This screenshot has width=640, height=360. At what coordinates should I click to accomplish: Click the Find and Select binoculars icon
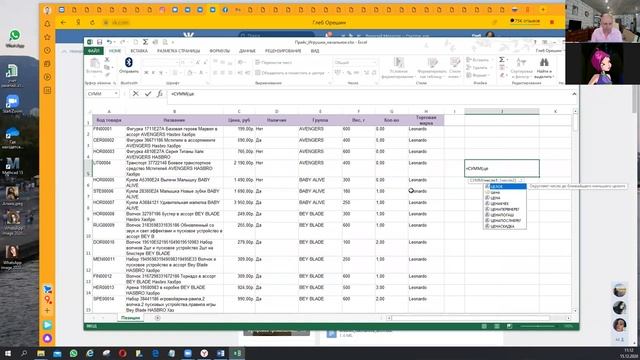click(x=544, y=62)
